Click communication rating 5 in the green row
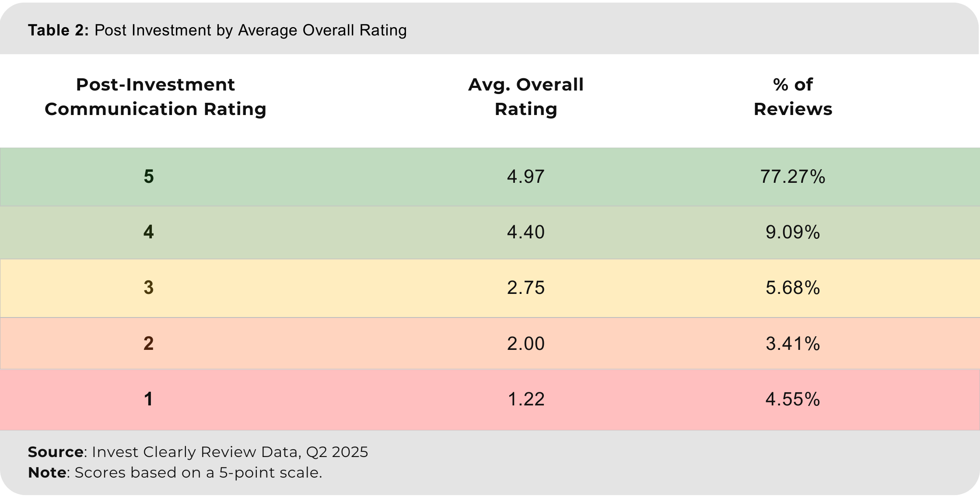The width and height of the screenshot is (980, 499). point(149,177)
